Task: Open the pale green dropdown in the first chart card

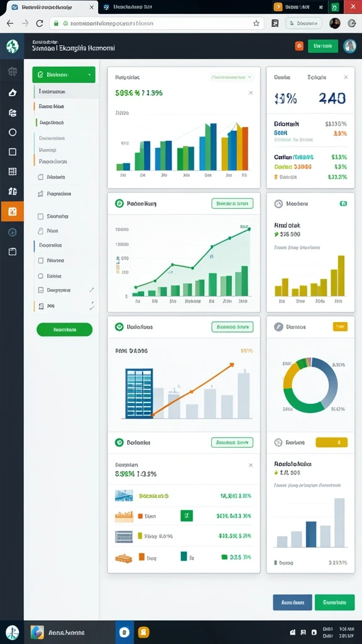Action: coord(231,77)
